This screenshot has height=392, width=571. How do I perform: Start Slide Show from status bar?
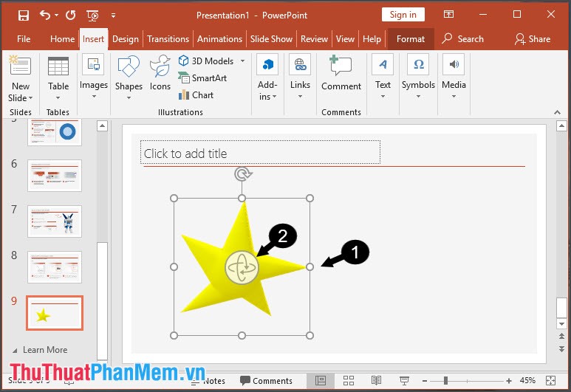pyautogui.click(x=404, y=381)
